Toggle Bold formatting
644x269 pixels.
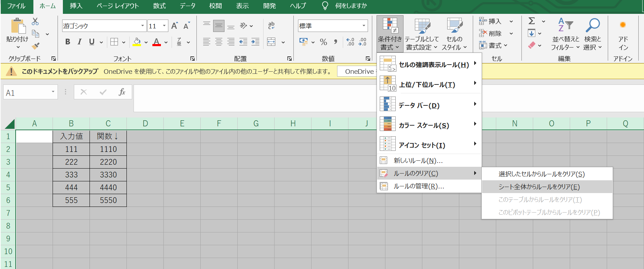tap(67, 42)
